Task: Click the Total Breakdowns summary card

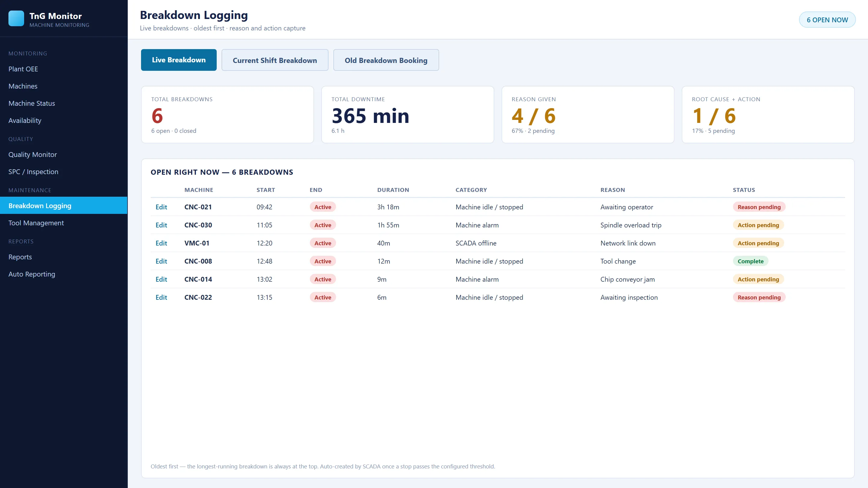Action: pos(228,114)
